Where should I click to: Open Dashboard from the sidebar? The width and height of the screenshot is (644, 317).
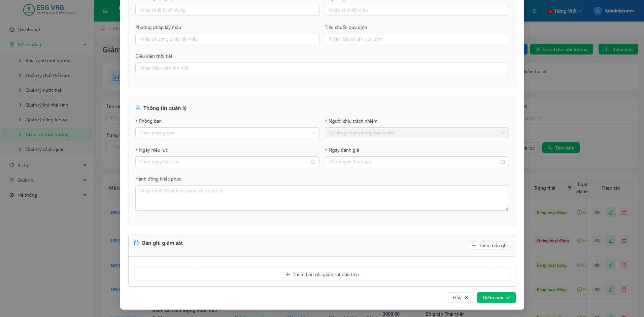[47, 30]
